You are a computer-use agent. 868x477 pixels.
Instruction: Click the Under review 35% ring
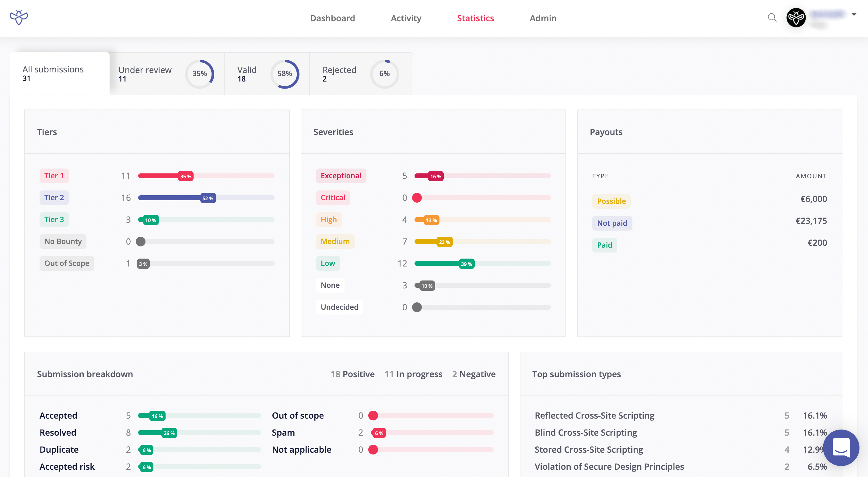point(199,74)
